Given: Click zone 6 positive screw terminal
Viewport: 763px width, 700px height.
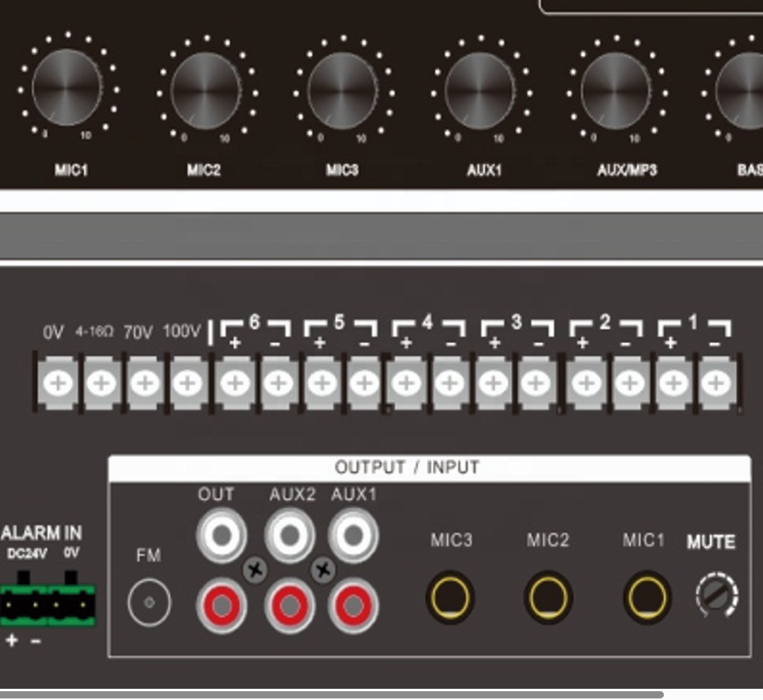Looking at the screenshot, I should click(x=234, y=384).
